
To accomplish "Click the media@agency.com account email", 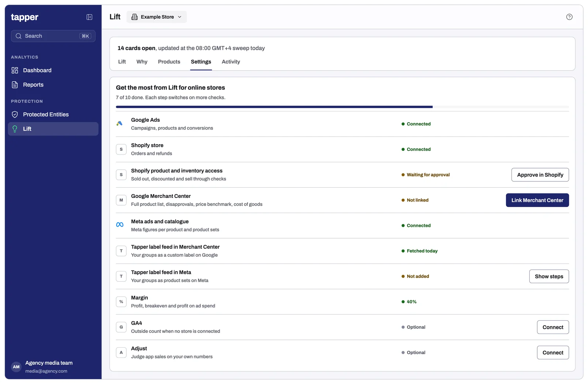I will tap(46, 371).
